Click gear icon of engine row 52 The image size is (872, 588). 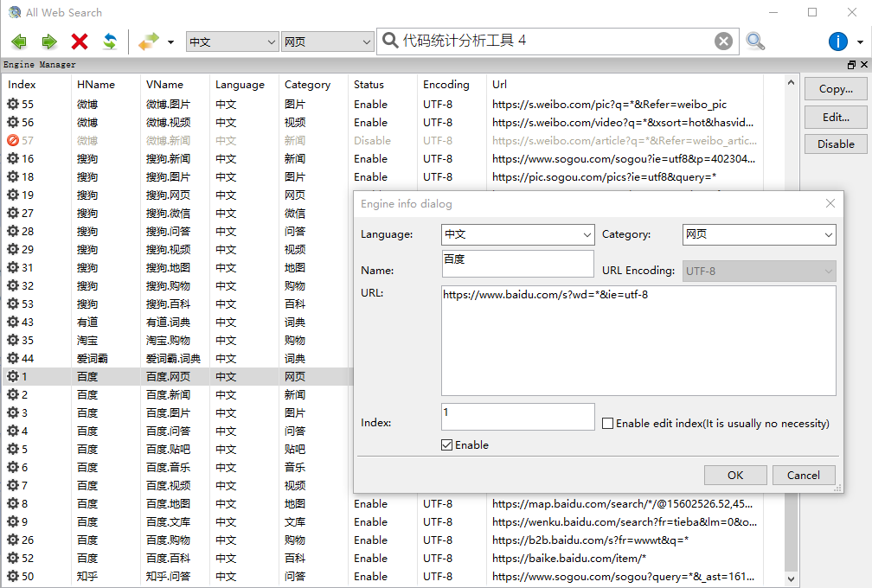click(13, 558)
